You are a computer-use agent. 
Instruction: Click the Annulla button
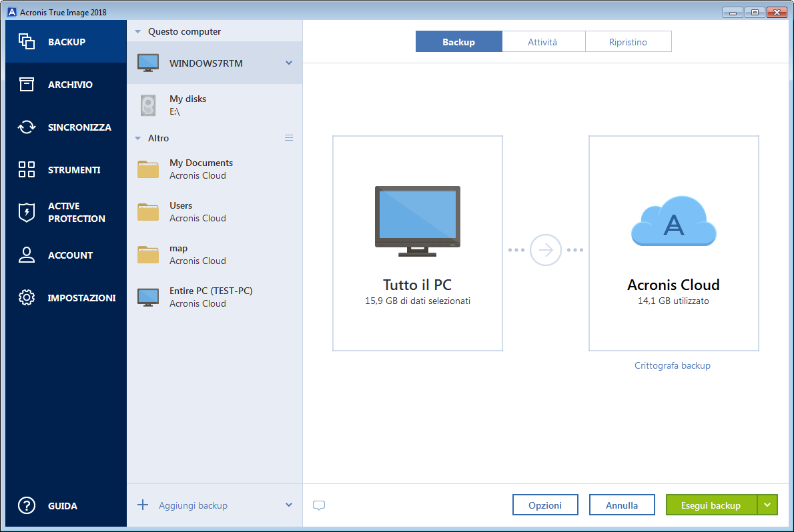tap(622, 505)
